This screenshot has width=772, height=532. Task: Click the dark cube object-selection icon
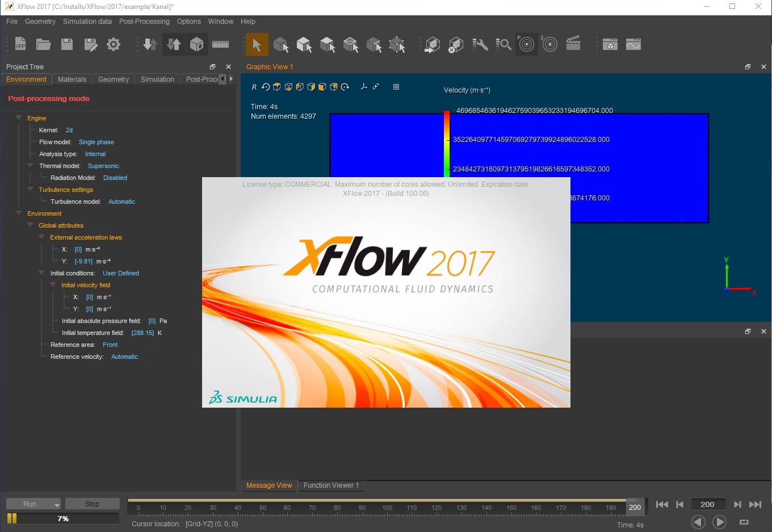coord(280,44)
